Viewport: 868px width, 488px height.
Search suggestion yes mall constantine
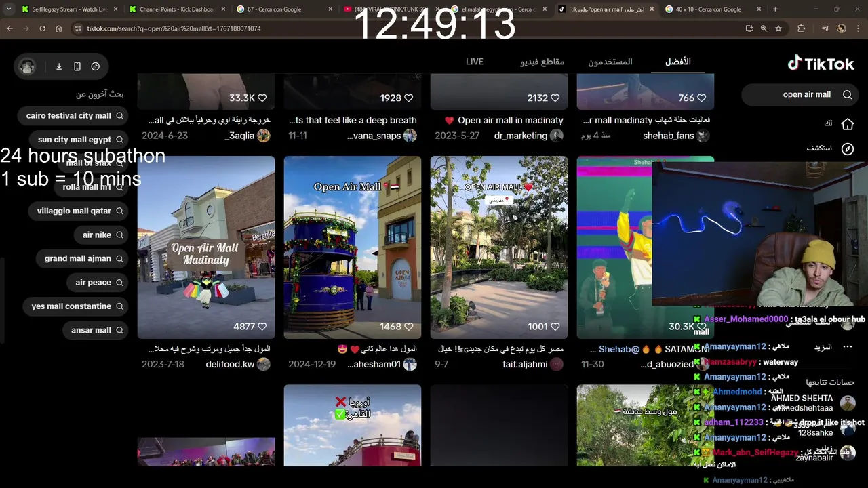77,306
